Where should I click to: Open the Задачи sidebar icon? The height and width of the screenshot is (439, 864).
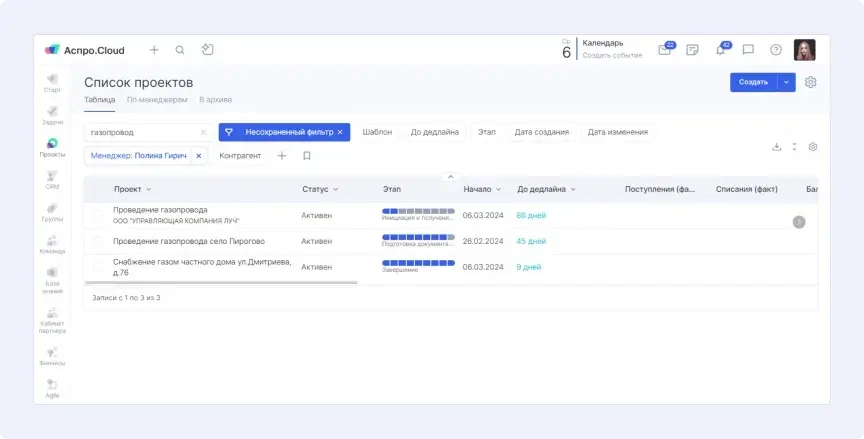point(52,113)
